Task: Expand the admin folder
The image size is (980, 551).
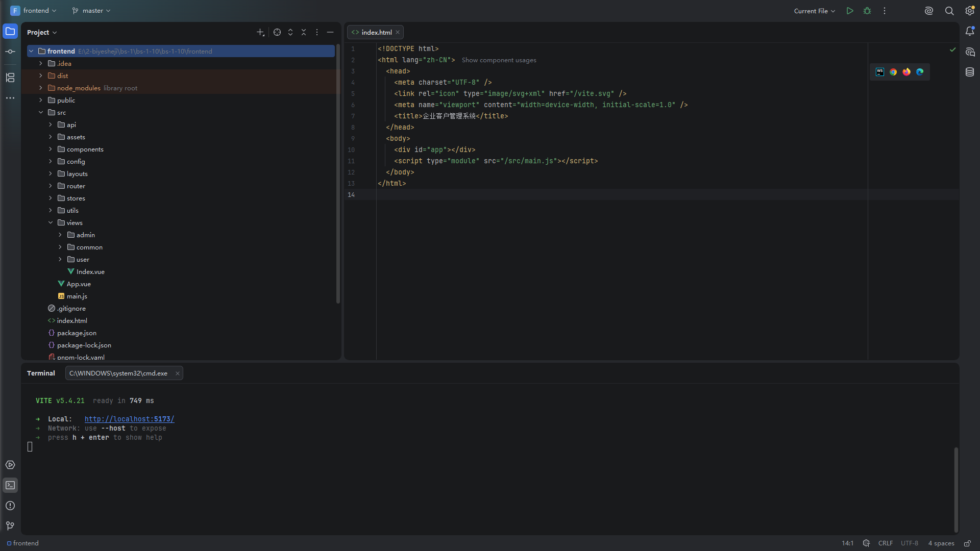Action: 60,235
